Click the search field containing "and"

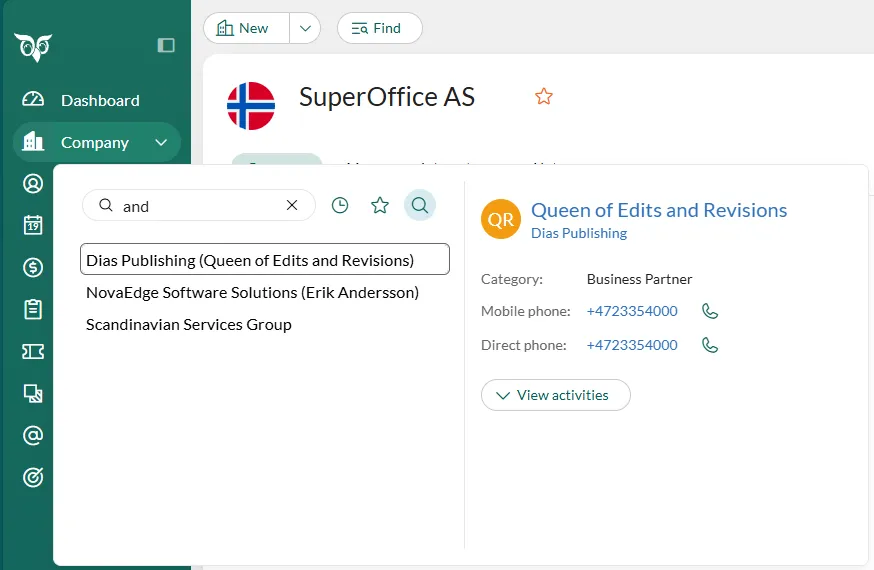click(200, 206)
